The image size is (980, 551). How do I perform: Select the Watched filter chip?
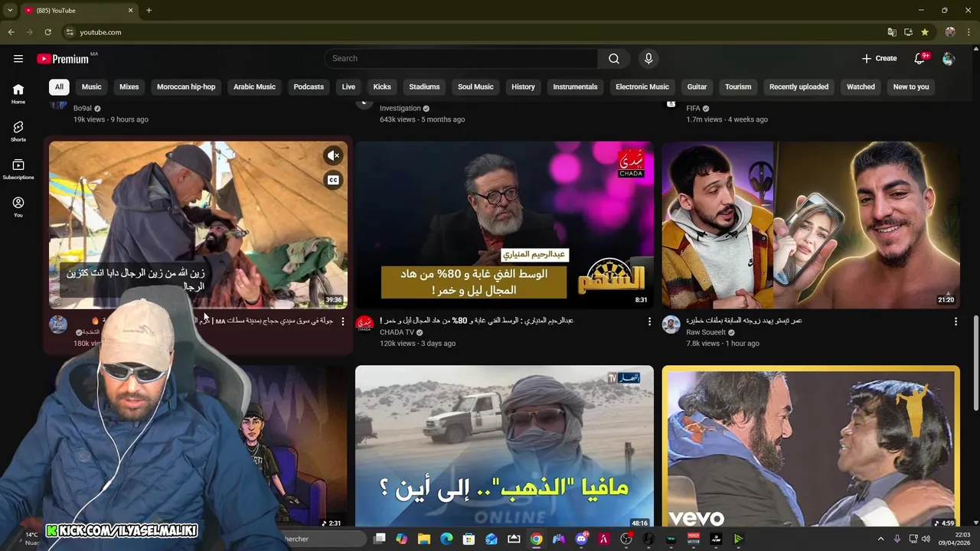861,86
